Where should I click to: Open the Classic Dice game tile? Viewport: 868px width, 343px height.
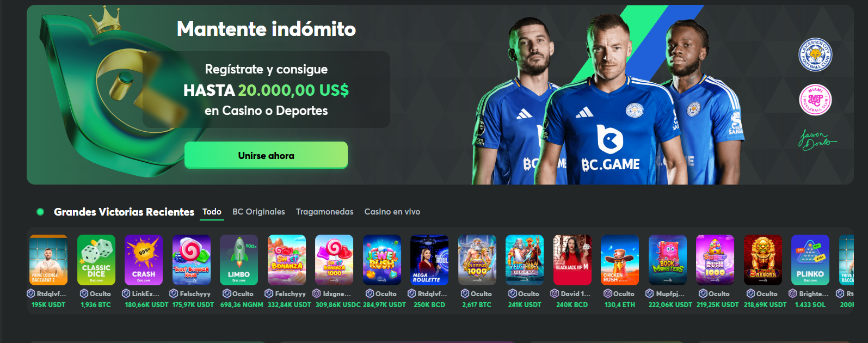pos(96,260)
